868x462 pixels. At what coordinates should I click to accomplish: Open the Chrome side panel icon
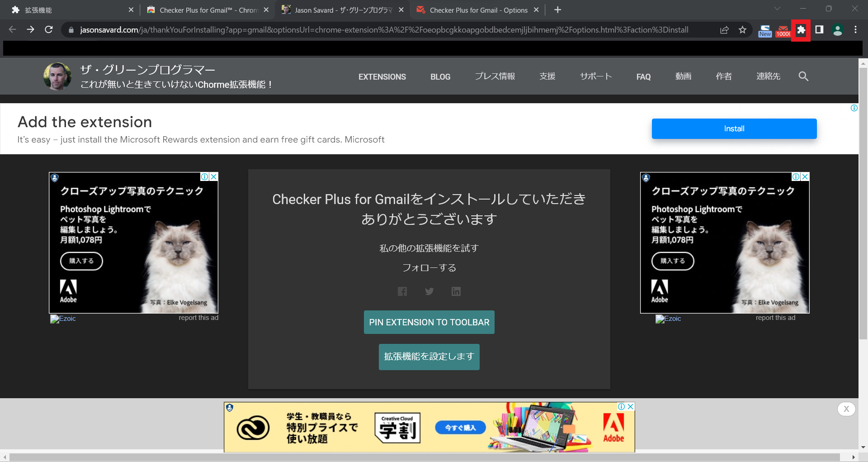(819, 30)
